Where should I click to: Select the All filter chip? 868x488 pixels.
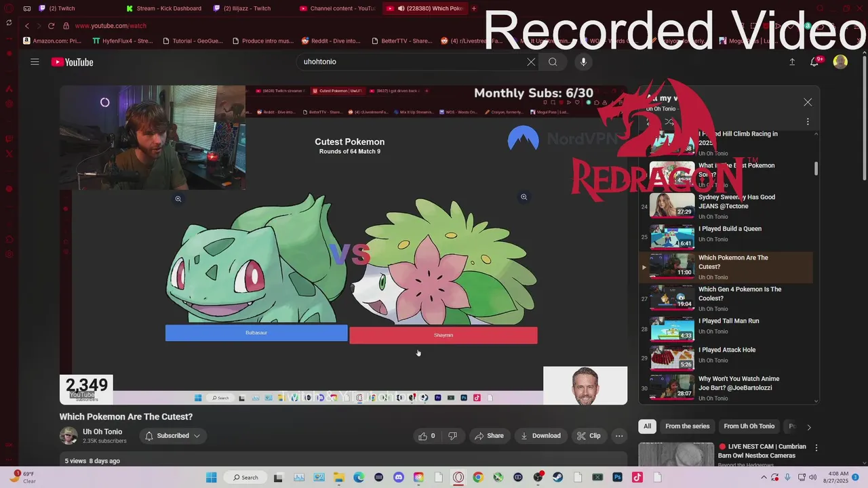pyautogui.click(x=647, y=426)
